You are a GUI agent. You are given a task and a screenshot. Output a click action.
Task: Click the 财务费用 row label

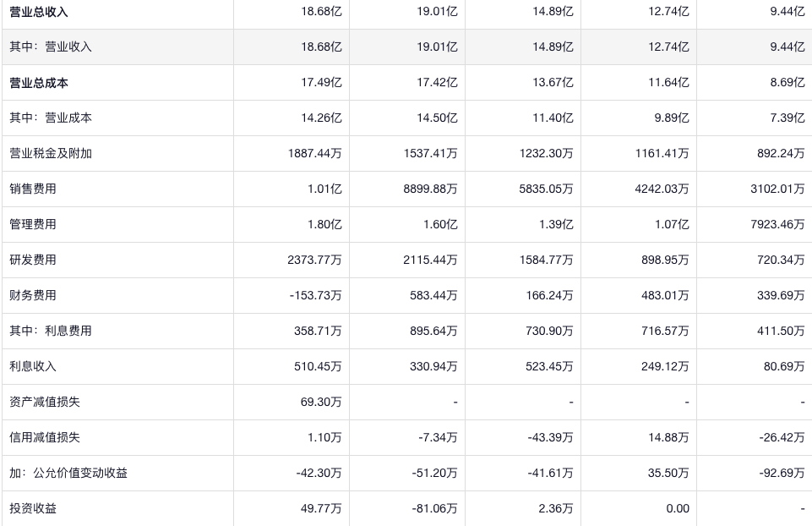pos(33,296)
